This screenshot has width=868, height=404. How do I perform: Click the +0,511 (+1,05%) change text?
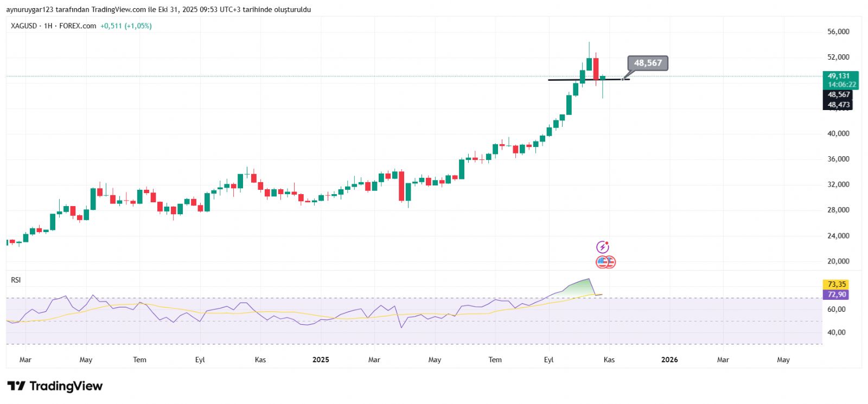(x=126, y=26)
